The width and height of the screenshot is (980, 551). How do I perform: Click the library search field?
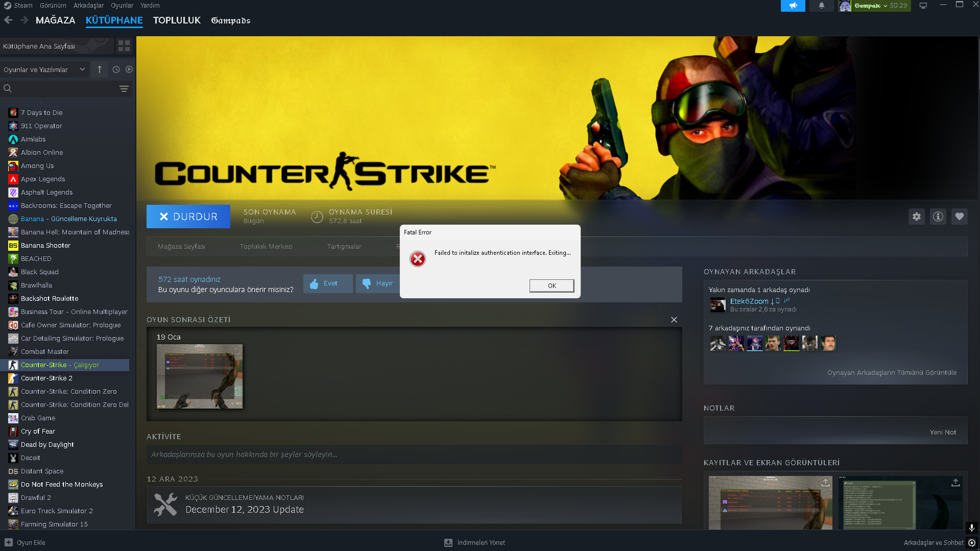pyautogui.click(x=66, y=88)
